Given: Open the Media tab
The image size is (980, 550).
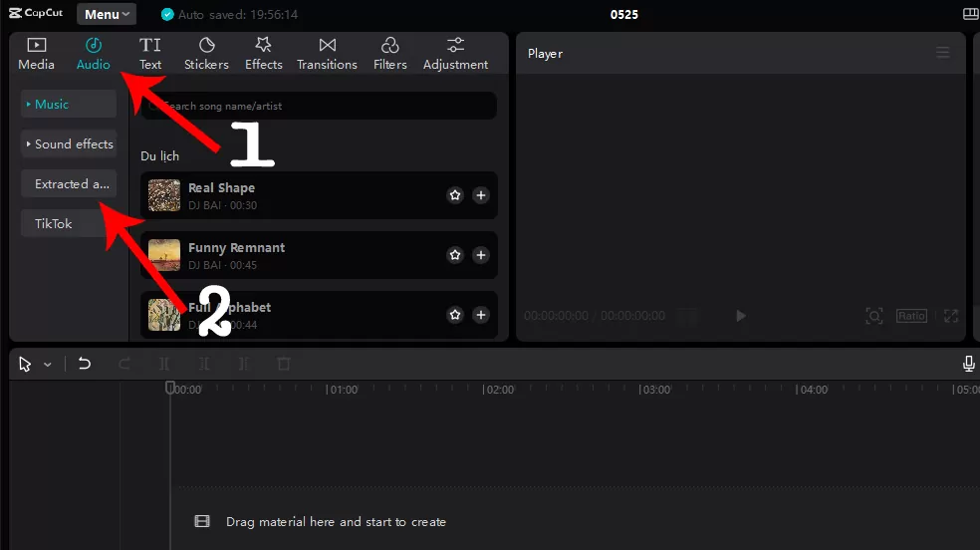Looking at the screenshot, I should pos(36,54).
